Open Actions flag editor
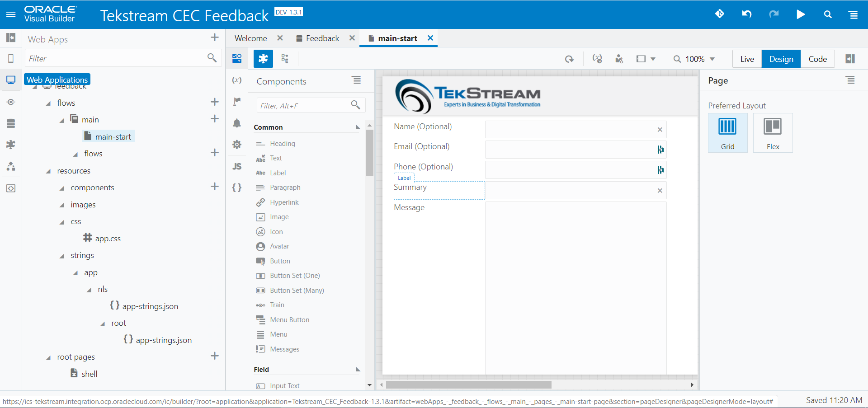 point(237,101)
